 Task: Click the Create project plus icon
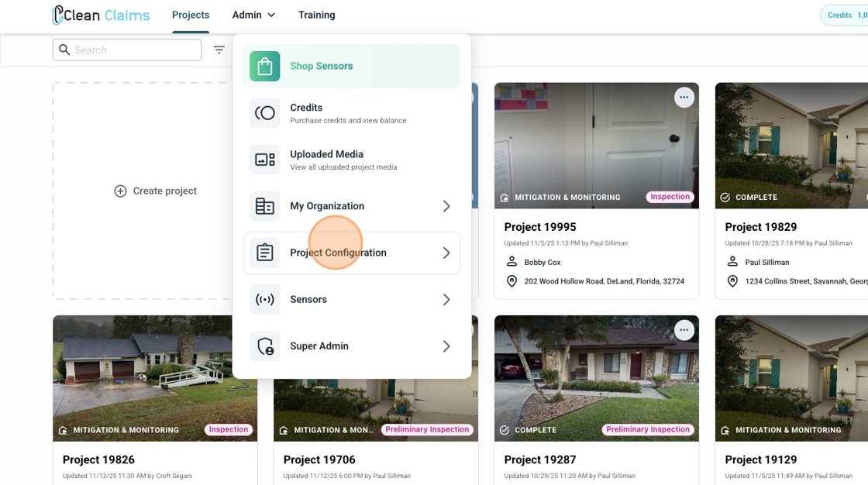coord(120,191)
